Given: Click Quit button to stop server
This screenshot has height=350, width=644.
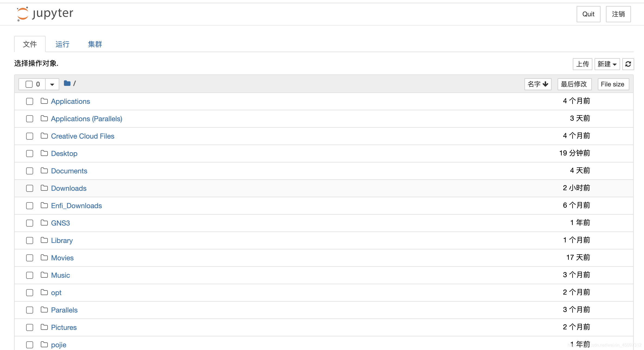Looking at the screenshot, I should 588,14.
